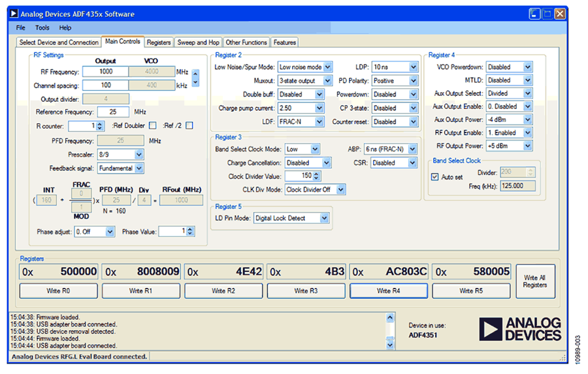This screenshot has height=374, width=588.
Task: Adjust the Phase Value spinner
Action: (x=191, y=231)
